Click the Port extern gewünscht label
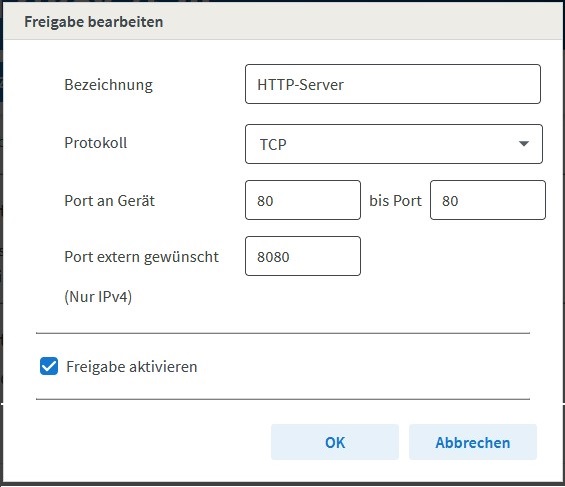Screen dimensions: 565x487 click(141, 257)
